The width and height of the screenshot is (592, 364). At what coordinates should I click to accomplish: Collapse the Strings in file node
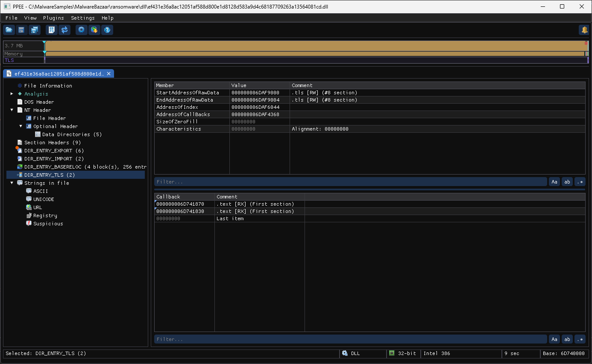click(12, 183)
